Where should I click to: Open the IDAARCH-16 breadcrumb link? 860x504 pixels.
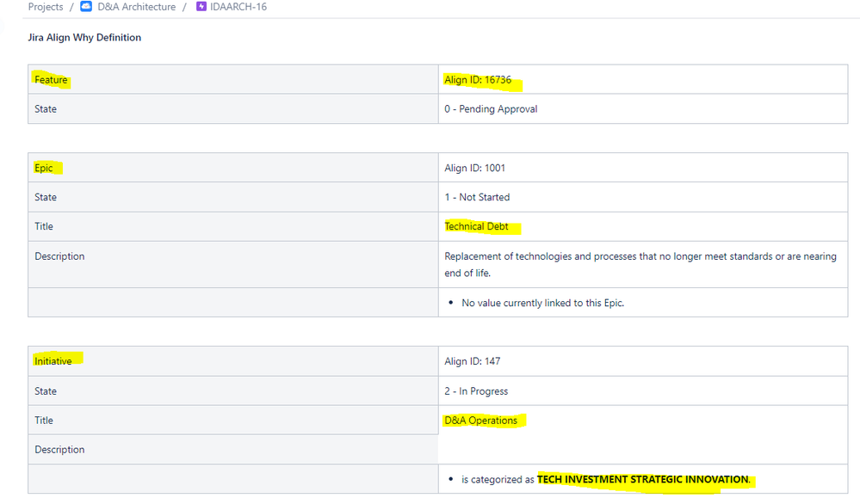point(231,7)
